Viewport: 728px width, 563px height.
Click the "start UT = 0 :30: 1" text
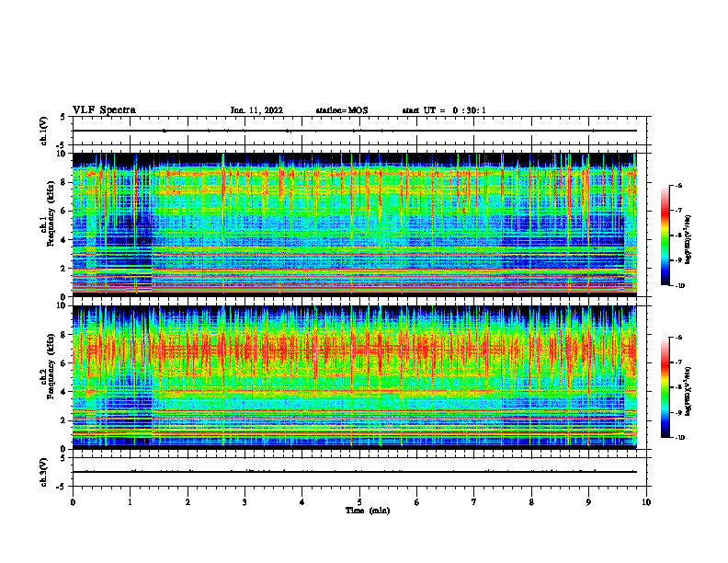coord(444,110)
